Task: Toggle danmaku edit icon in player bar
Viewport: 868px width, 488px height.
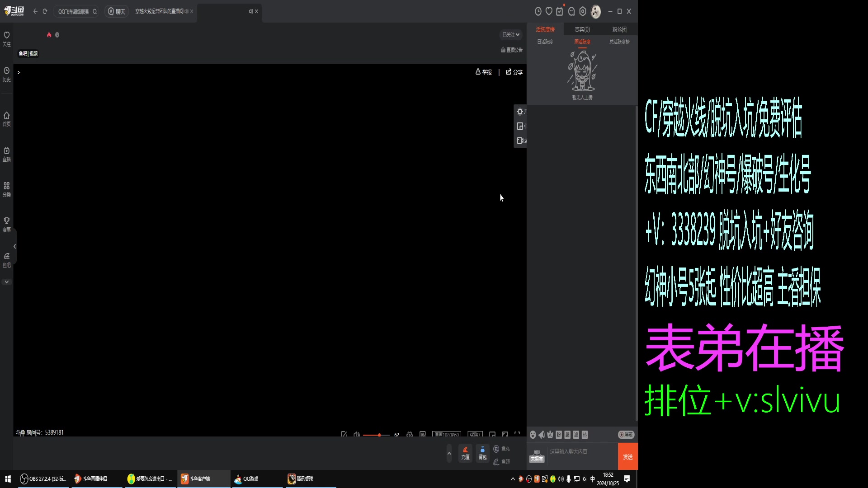Action: (344, 434)
